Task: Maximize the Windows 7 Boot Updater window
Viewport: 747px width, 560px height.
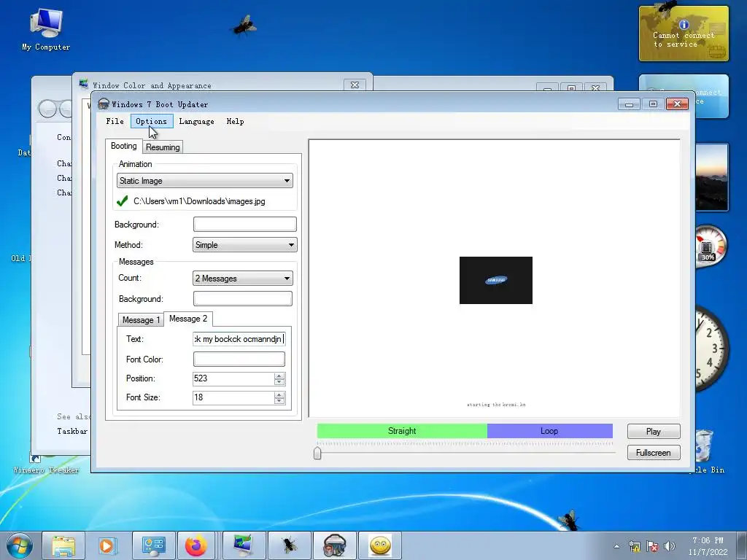Action: pos(653,104)
